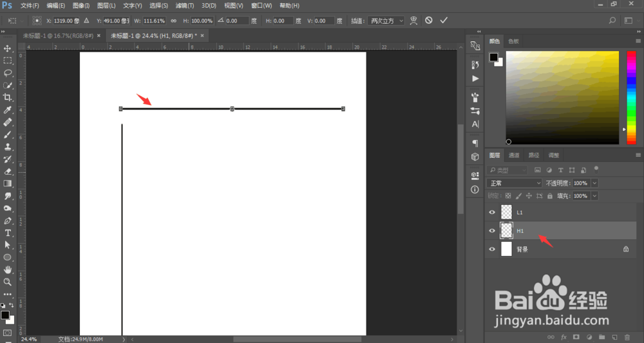
Task: Expand the 不透明度 opacity dropdown arrow
Action: [594, 183]
